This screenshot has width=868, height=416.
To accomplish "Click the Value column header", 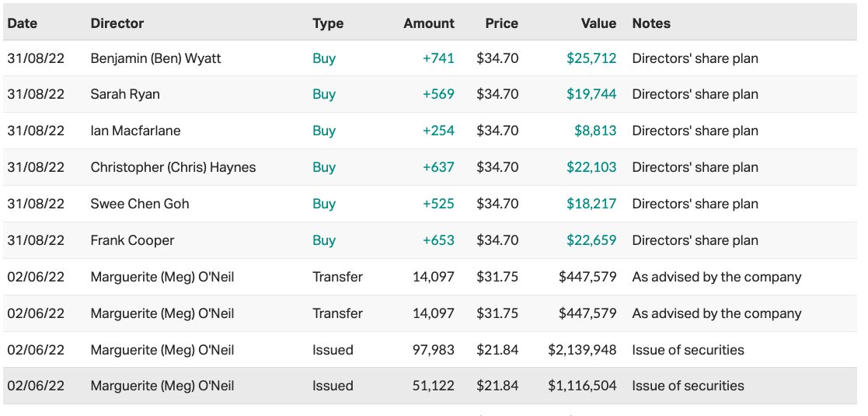I will pyautogui.click(x=598, y=23).
